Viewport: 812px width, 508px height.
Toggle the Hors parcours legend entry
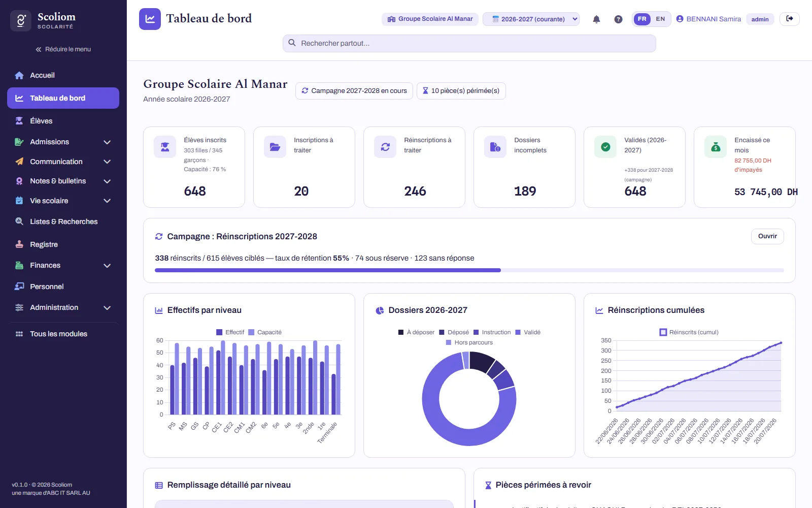[x=469, y=342]
